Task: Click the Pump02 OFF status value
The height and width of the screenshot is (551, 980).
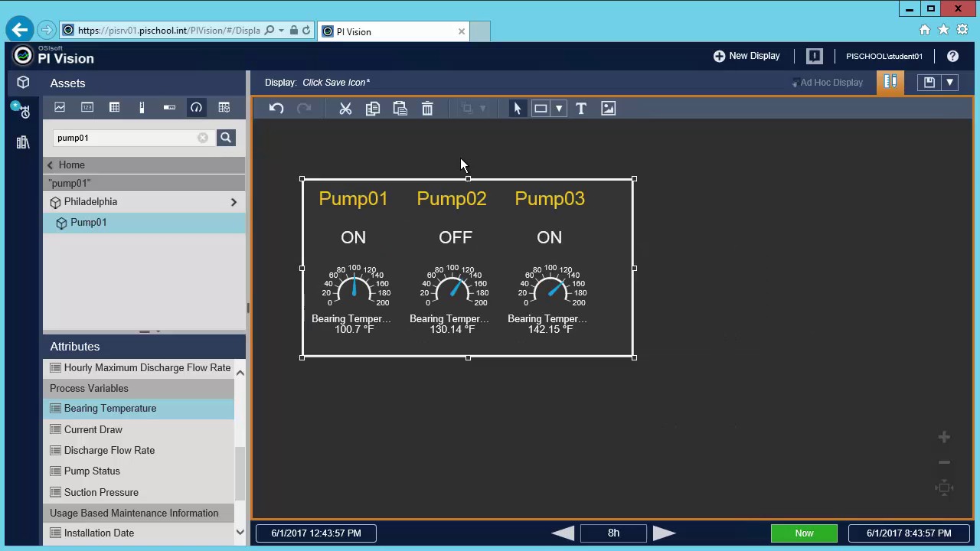Action: 456,238
